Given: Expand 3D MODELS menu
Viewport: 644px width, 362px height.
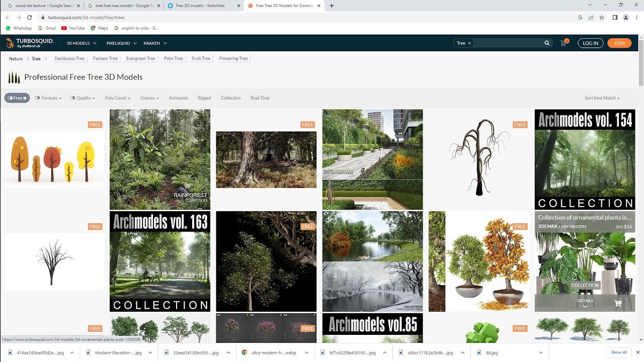Looking at the screenshot, I should click(82, 43).
